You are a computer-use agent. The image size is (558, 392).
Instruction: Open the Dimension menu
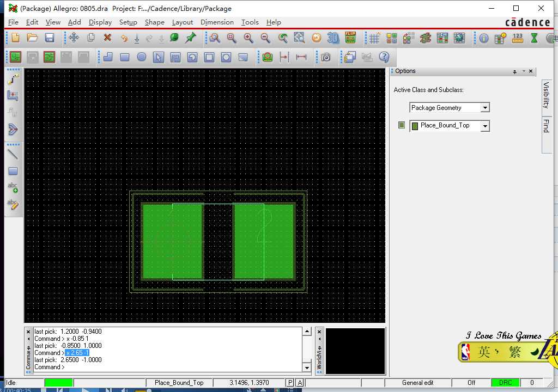(x=217, y=22)
